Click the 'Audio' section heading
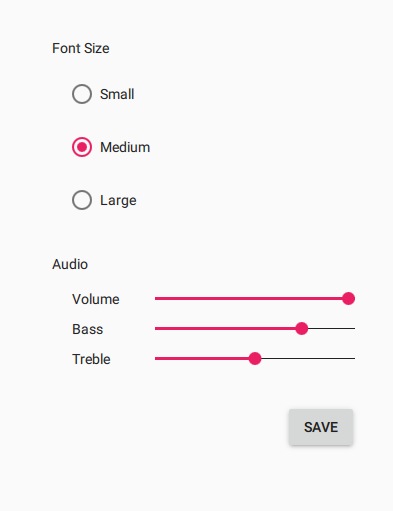 [70, 264]
